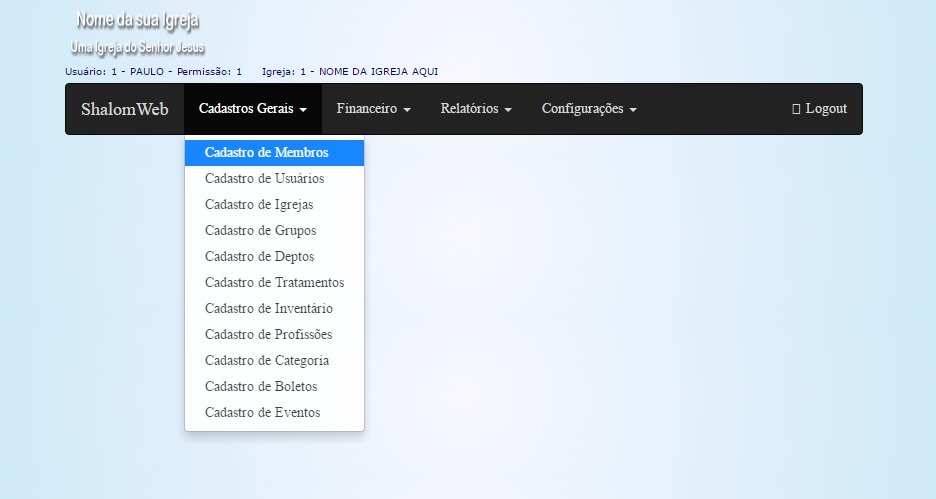The width and height of the screenshot is (936, 499).
Task: Select Cadastro de Membros menu entry
Action: (x=275, y=153)
